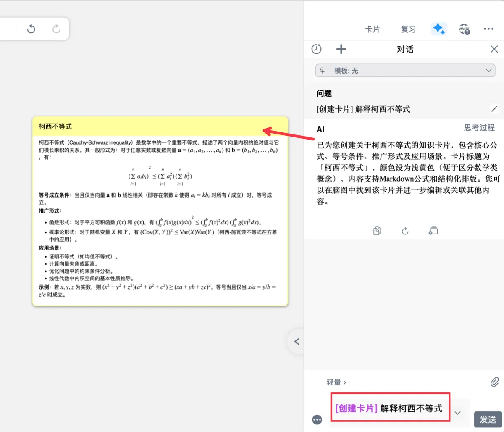The image size is (504, 432).
Task: Open the chat bubble options icon
Action: (317, 419)
